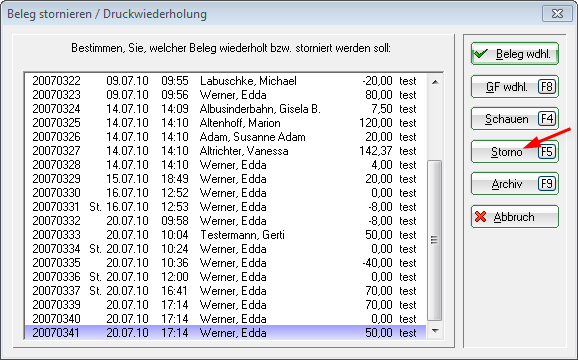Select receipt 20070339 with amount 70,00
578x360 pixels.
225,305
